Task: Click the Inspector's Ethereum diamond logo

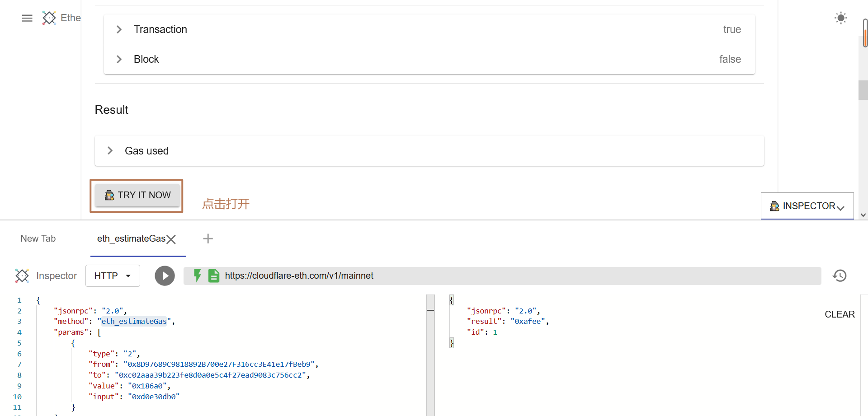Action: coord(22,276)
